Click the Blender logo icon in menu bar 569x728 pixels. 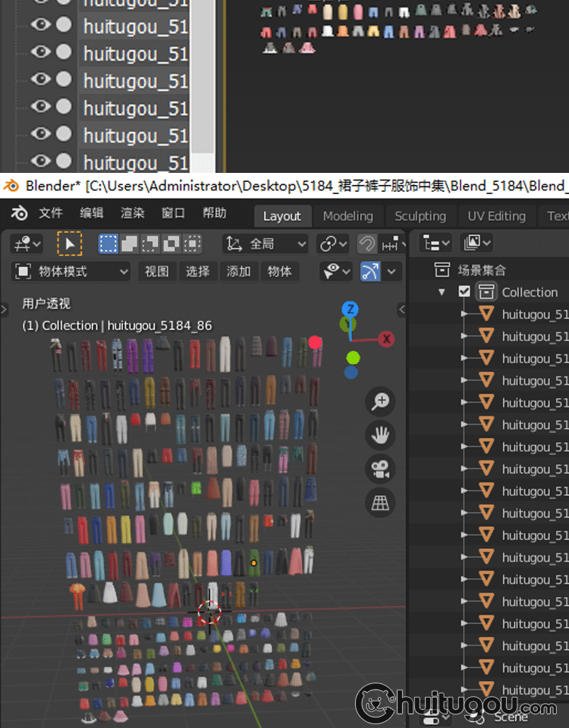[x=19, y=214]
